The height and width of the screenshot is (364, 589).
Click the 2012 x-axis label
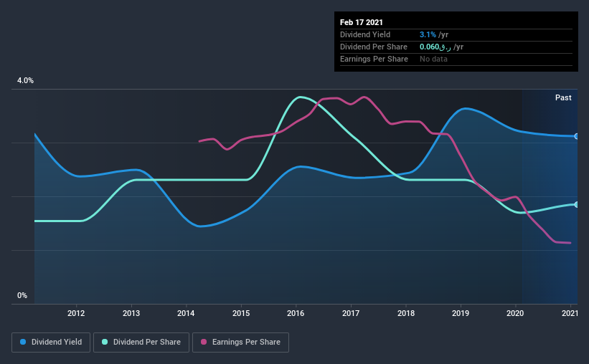76,313
